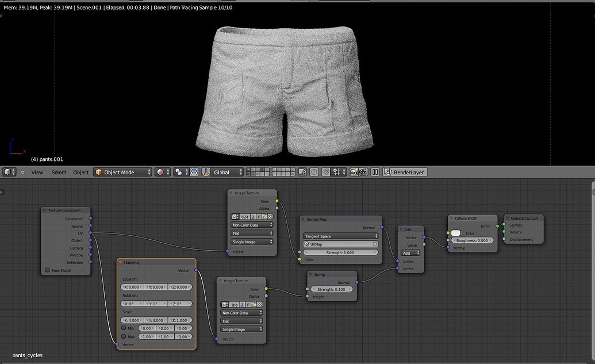
Task: Click the Diffuse BSDF white Color swatch
Action: click(456, 233)
